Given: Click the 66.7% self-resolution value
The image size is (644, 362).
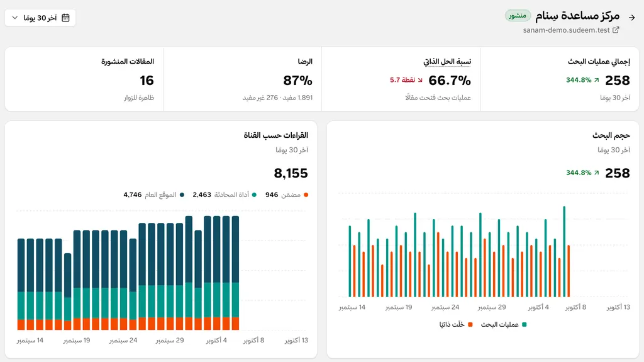Looking at the screenshot, I should (449, 80).
